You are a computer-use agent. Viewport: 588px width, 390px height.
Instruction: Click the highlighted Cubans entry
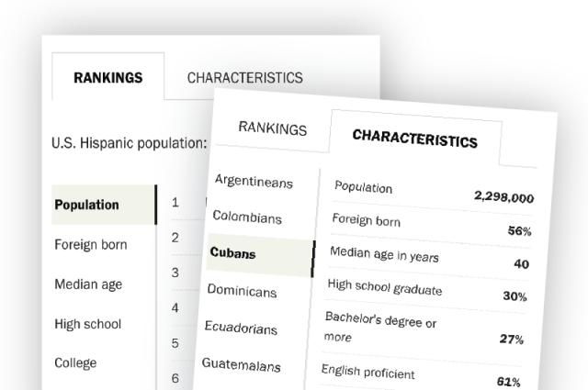click(233, 253)
